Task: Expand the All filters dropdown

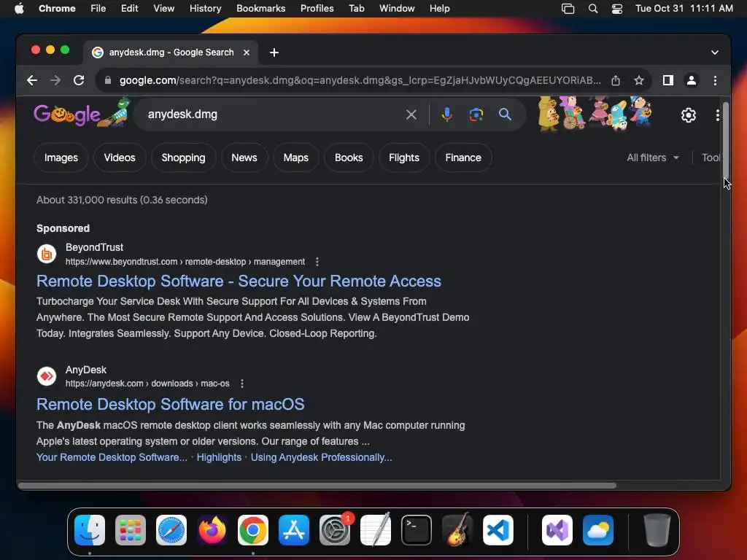Action: tap(653, 157)
